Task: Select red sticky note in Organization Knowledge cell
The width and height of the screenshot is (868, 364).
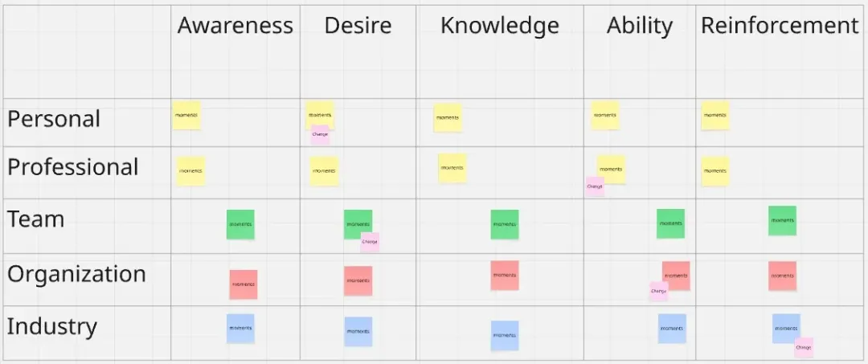Action: tap(505, 275)
